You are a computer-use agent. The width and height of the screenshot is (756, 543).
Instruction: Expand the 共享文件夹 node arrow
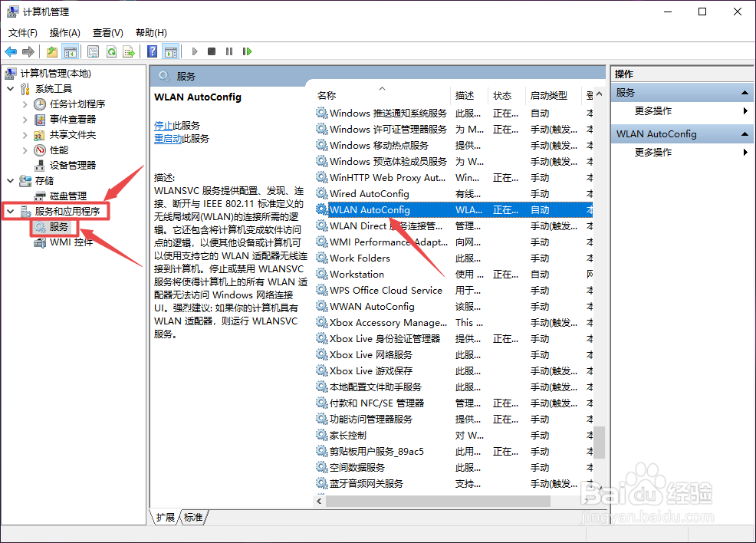coord(25,134)
